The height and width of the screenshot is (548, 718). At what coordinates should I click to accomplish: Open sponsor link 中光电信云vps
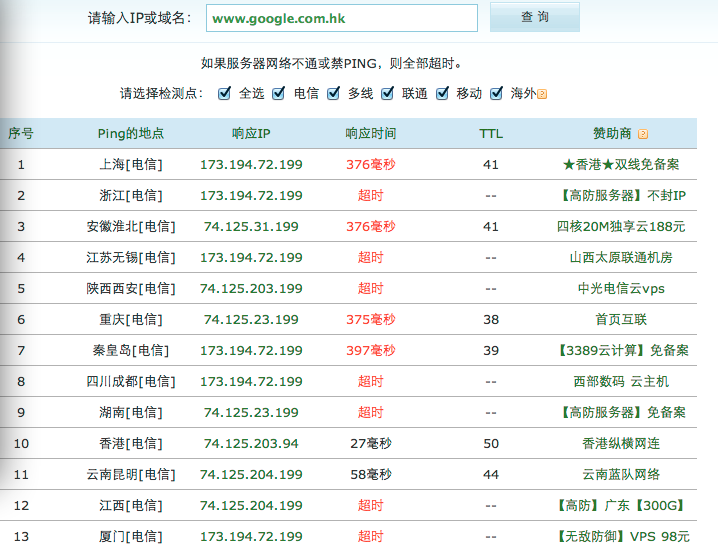pos(621,288)
